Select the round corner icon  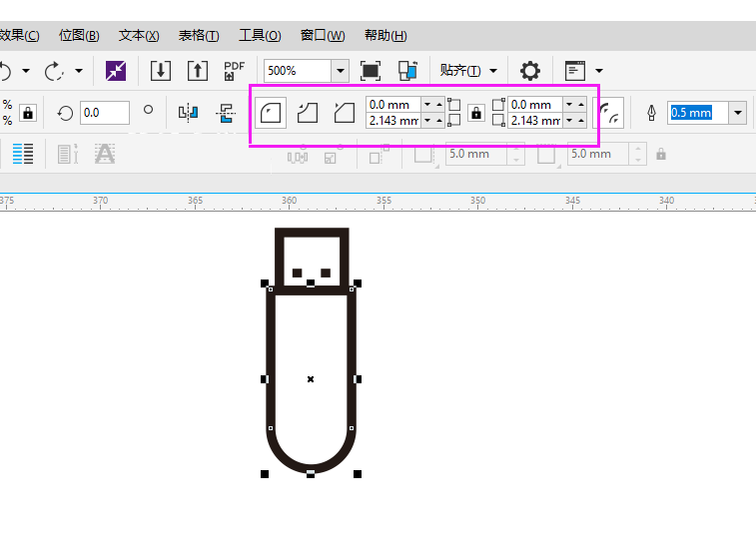pyautogui.click(x=271, y=113)
